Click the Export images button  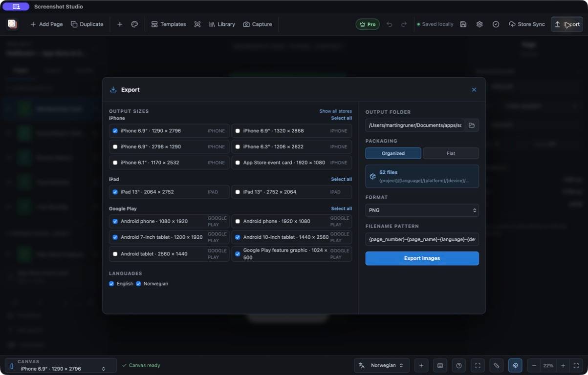coord(422,258)
